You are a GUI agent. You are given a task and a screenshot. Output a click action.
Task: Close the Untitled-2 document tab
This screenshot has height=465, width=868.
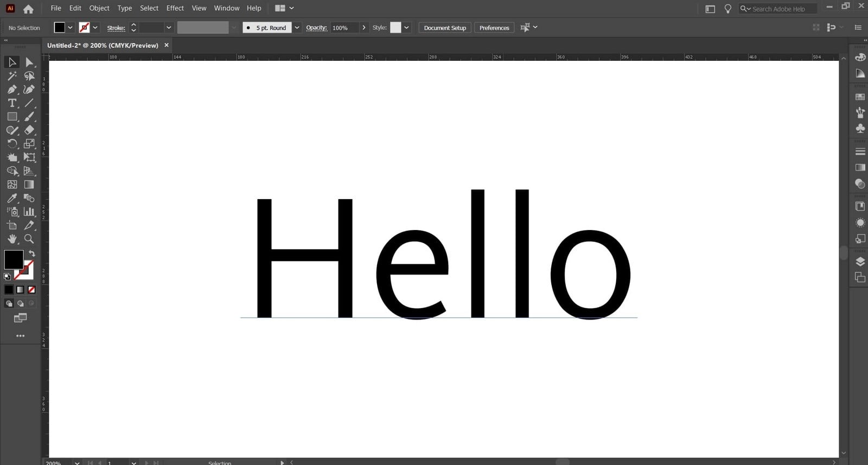tap(167, 45)
